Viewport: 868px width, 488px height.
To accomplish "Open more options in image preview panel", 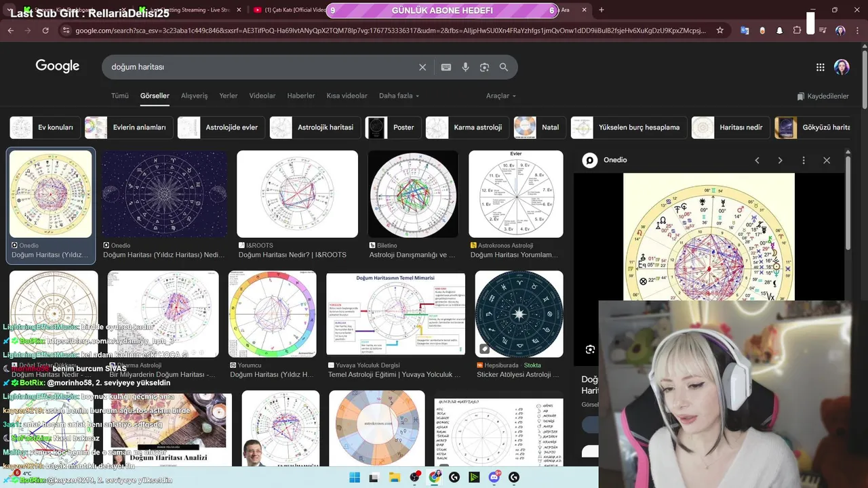I will pos(804,161).
